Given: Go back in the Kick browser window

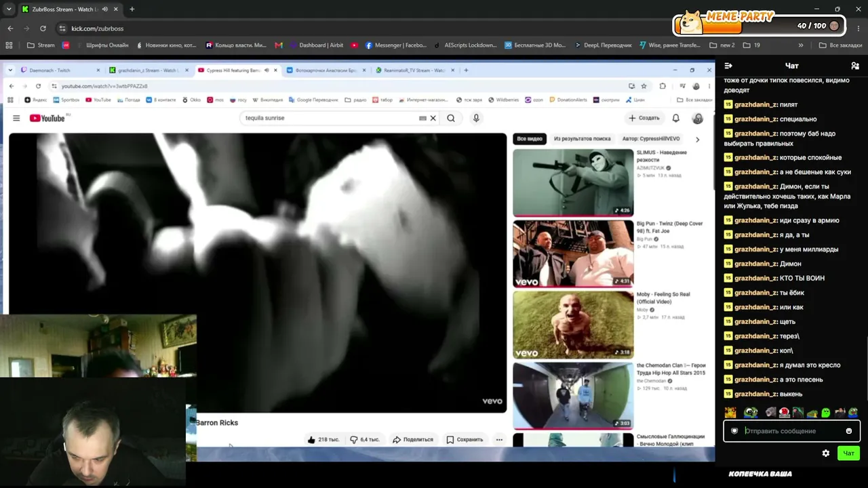Looking at the screenshot, I should tap(10, 28).
